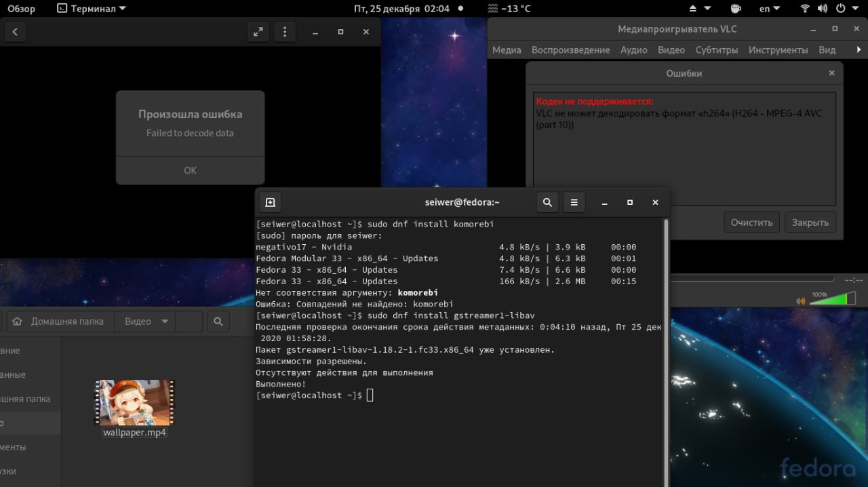Toggle the coffee cup caffeine icon
868x487 pixels.
click(x=736, y=9)
